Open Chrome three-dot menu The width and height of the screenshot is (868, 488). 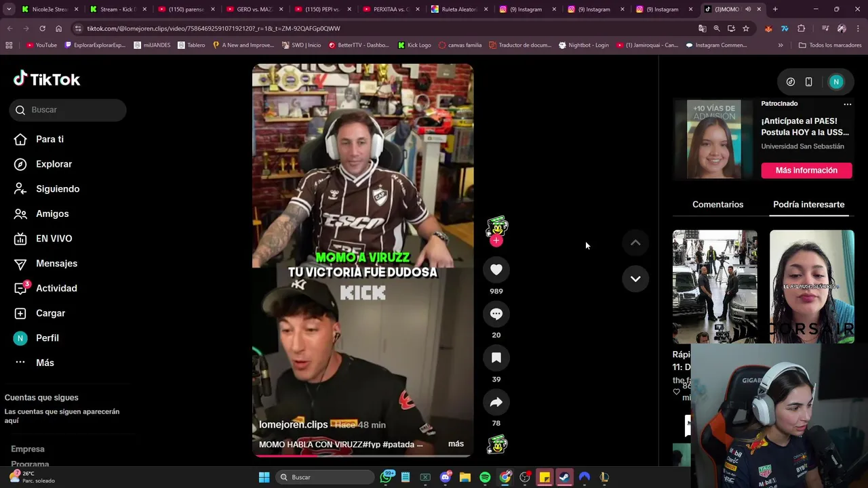[x=858, y=28]
